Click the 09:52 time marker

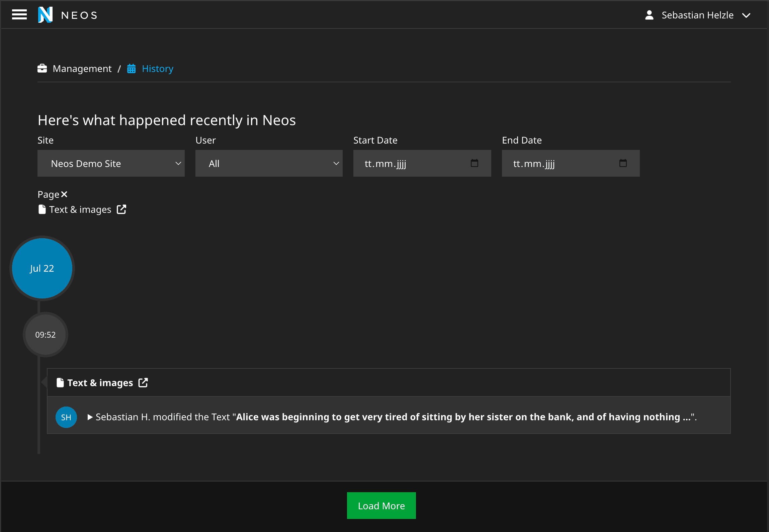[x=46, y=335]
